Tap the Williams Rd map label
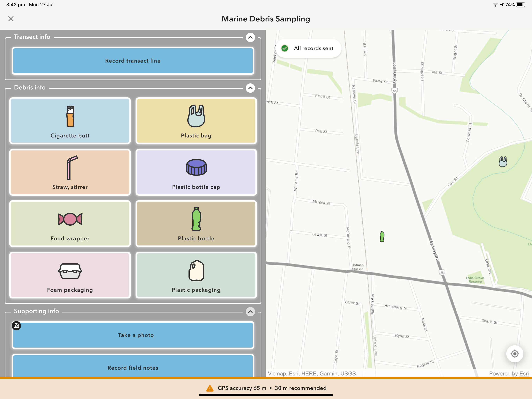The height and width of the screenshot is (399, 532). coord(296,180)
